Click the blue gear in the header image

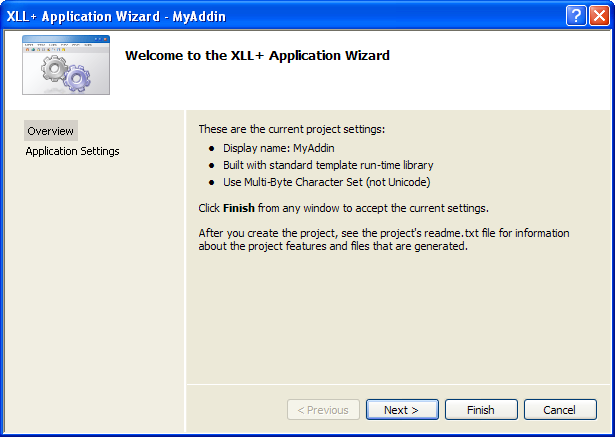(x=77, y=78)
